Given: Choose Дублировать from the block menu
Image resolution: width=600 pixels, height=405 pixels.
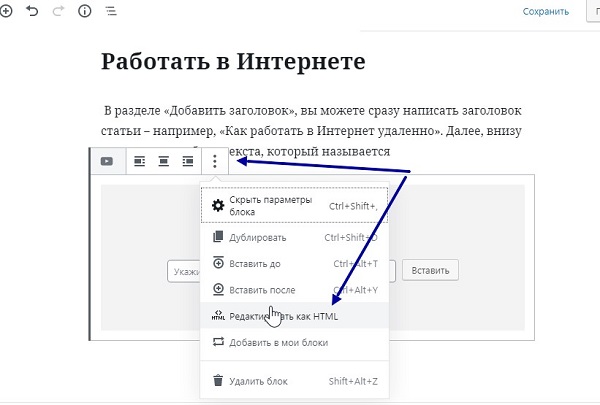Looking at the screenshot, I should pyautogui.click(x=294, y=237).
